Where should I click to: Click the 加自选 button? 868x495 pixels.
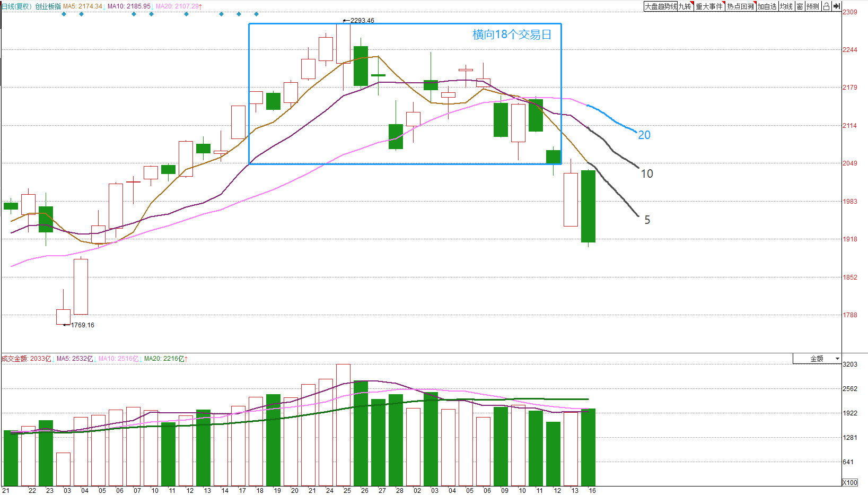click(767, 6)
